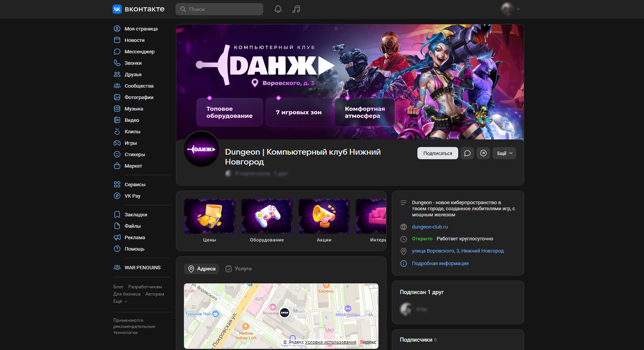This screenshot has width=644, height=350.
Task: Click the DNGN map marker pin
Action: tap(284, 313)
